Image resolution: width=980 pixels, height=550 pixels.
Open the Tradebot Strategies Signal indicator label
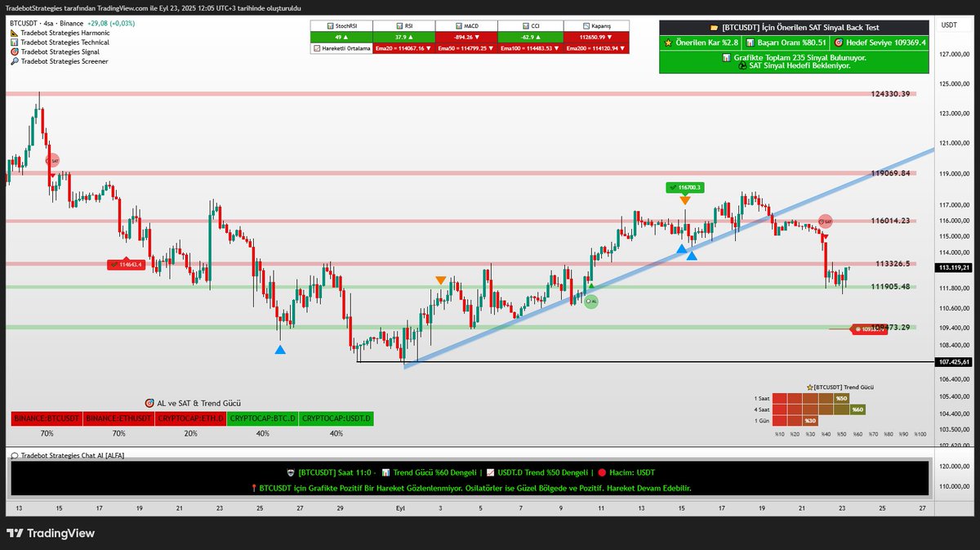tap(60, 51)
